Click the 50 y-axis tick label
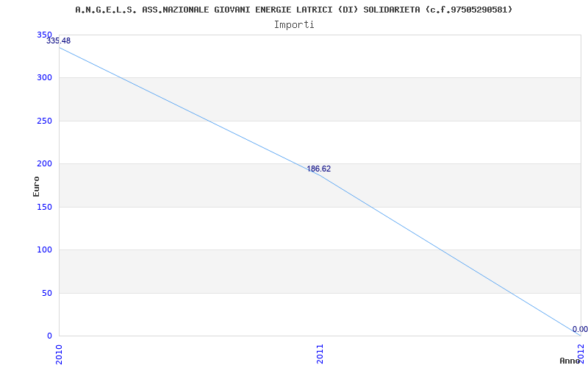 (47, 293)
